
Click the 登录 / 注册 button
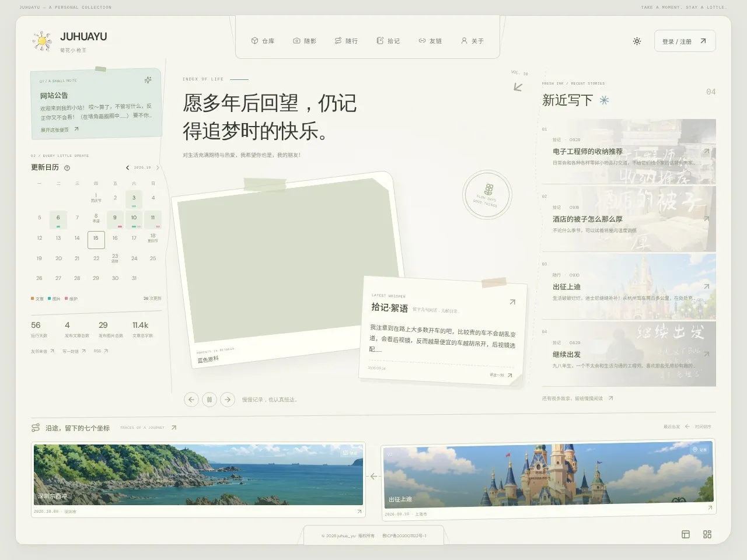[x=685, y=41]
